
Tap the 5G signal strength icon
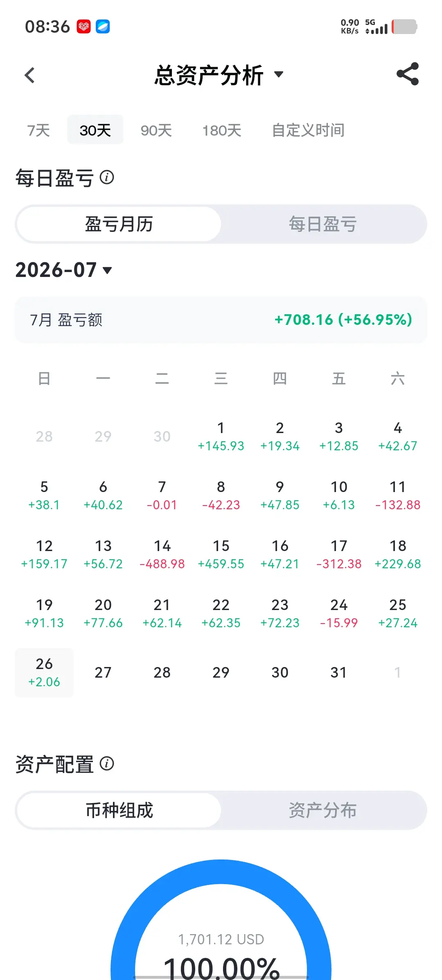377,27
